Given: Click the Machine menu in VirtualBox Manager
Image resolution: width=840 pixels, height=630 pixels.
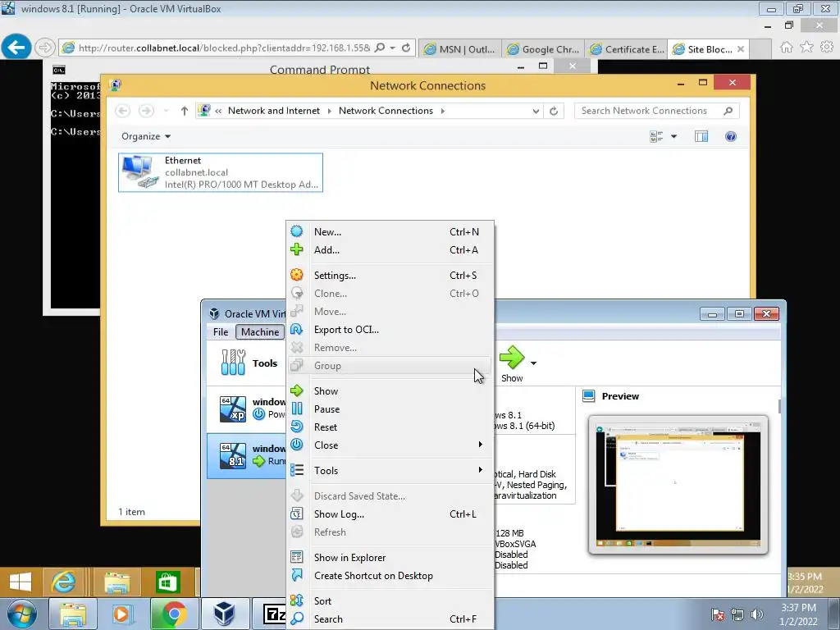Looking at the screenshot, I should 260,332.
